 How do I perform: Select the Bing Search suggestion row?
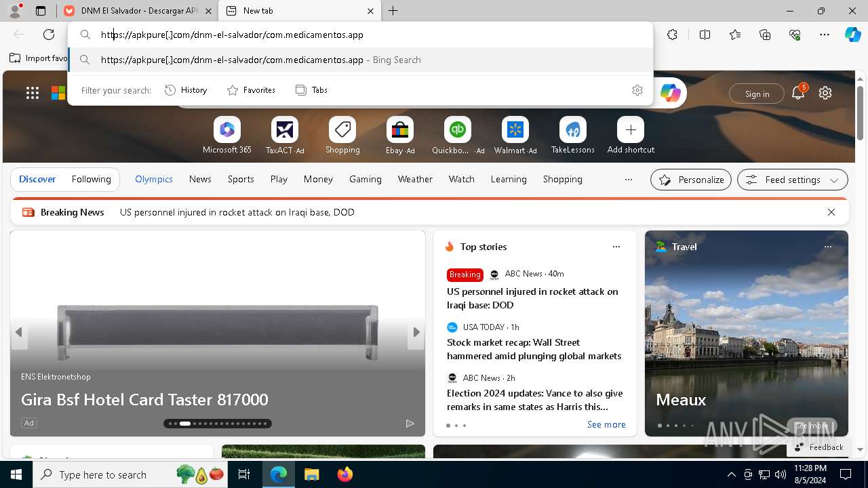coord(361,60)
